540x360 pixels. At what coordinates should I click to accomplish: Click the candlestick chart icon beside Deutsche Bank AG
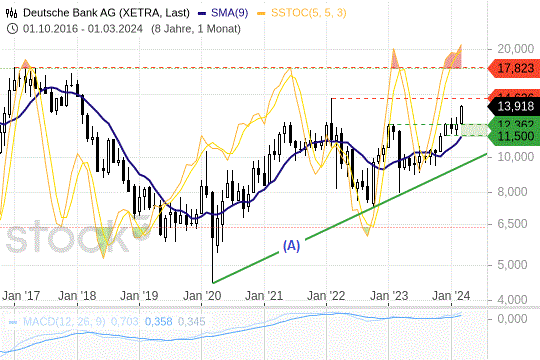click(11, 13)
